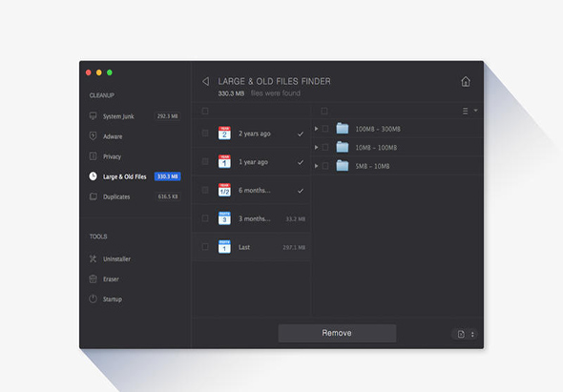The width and height of the screenshot is (563, 392).
Task: Click the 297.1 MB size value
Action: coord(294,247)
